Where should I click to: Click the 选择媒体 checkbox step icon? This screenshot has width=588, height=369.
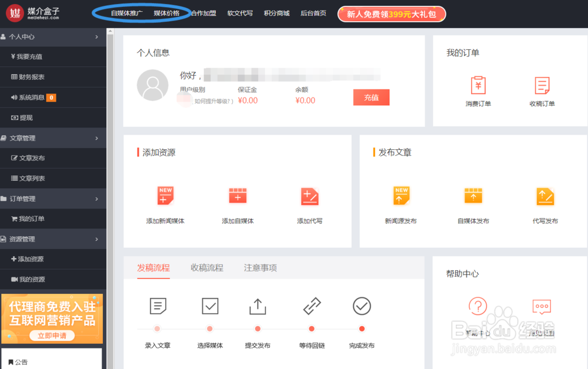click(x=210, y=306)
